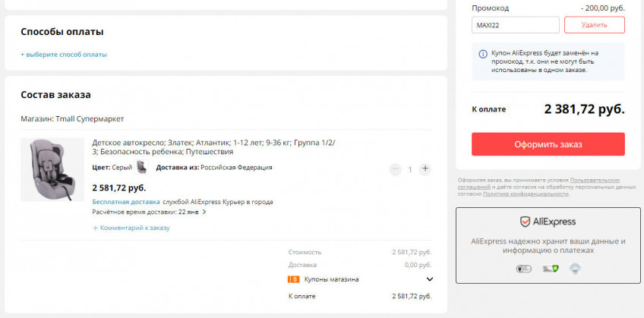Click выберите способ оплаты link
The image size is (644, 318).
point(64,55)
